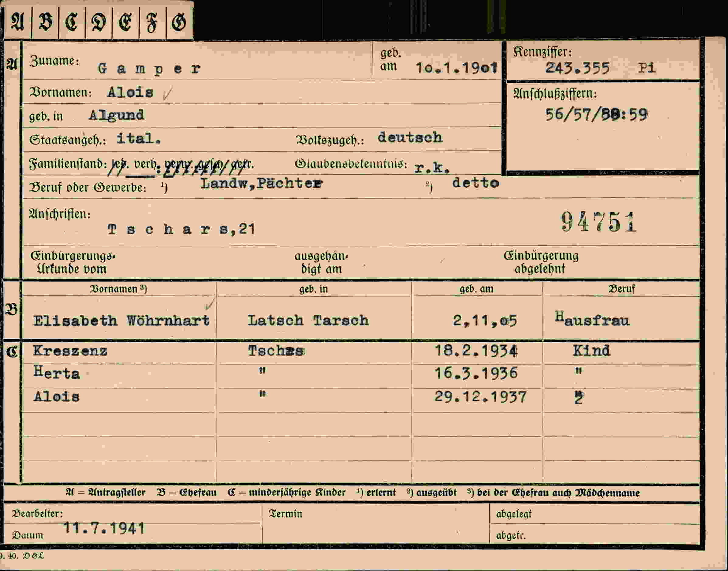Viewport: 728px width, 571px height.
Task: Click the 'Volkszugeh.:' label
Action: click(330, 140)
